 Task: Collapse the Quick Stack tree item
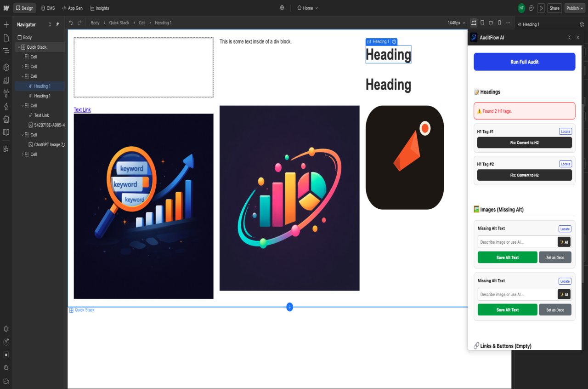pos(18,47)
